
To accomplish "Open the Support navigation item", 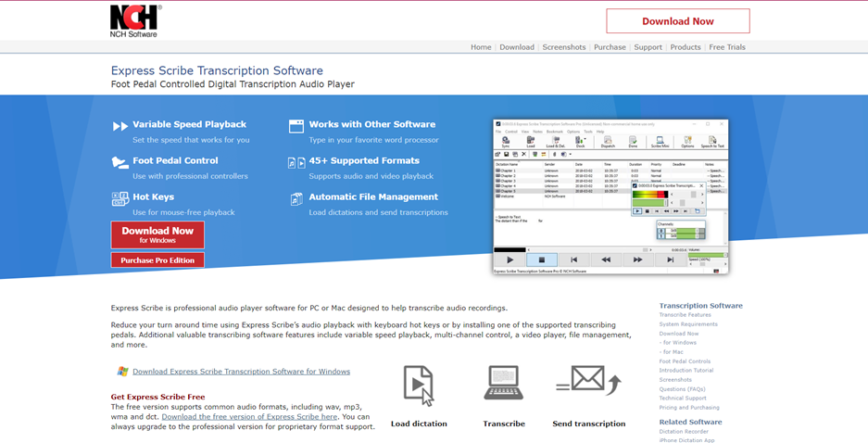I will click(648, 47).
